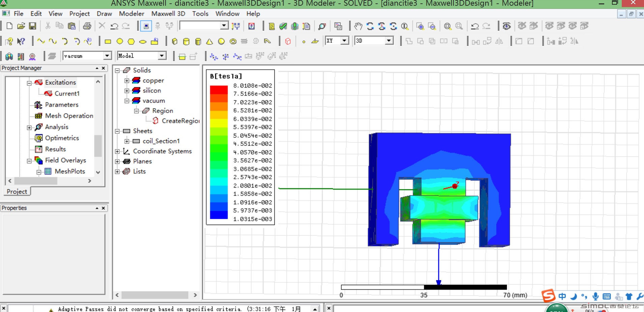Expand the copper material node
This screenshot has height=312, width=644.
127,81
